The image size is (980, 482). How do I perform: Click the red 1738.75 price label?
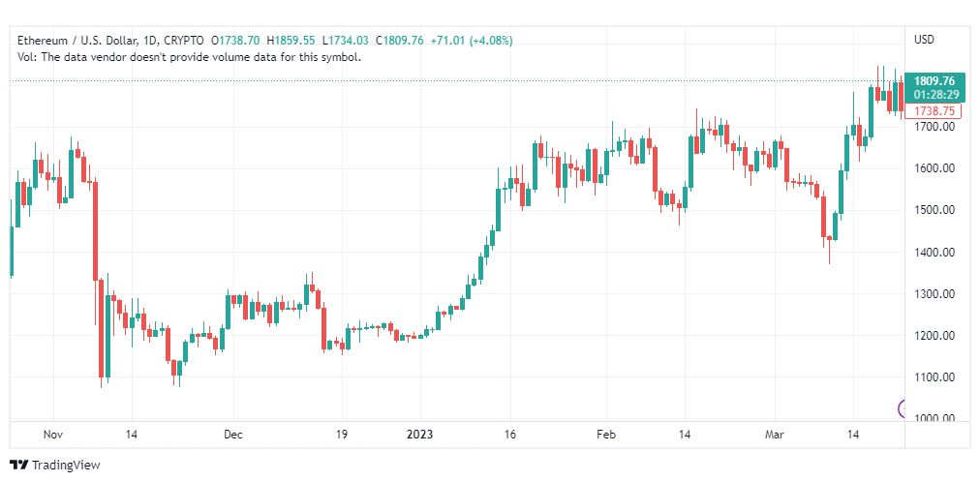point(936,111)
